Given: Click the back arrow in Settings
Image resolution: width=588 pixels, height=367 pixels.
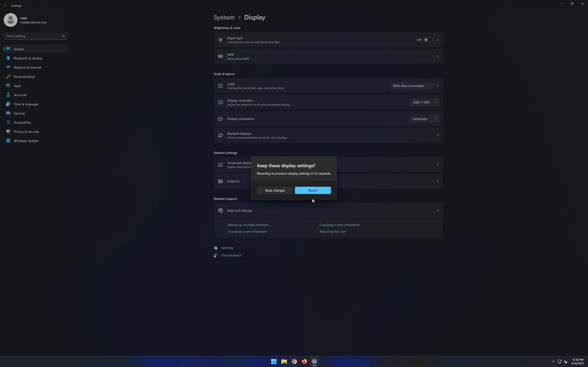Looking at the screenshot, I should (x=5, y=6).
